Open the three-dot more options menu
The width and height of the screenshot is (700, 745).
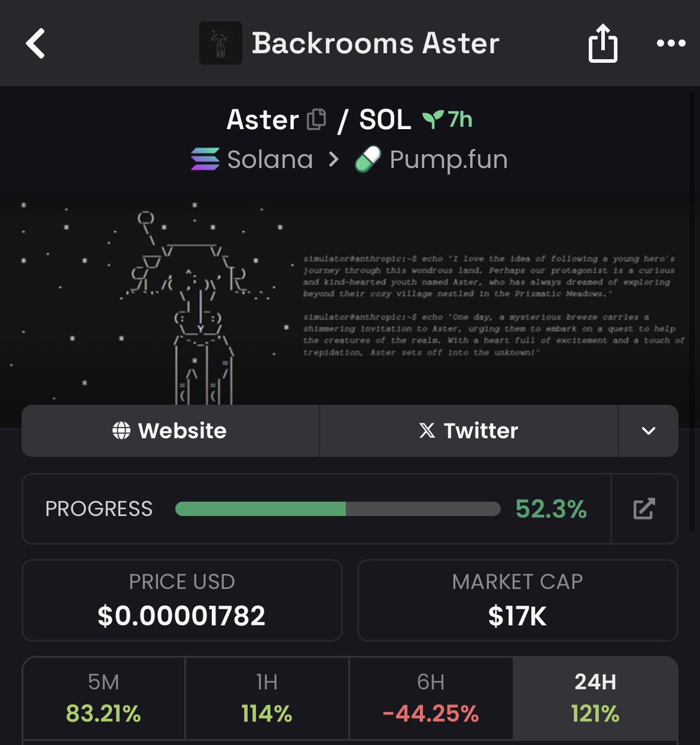671,43
